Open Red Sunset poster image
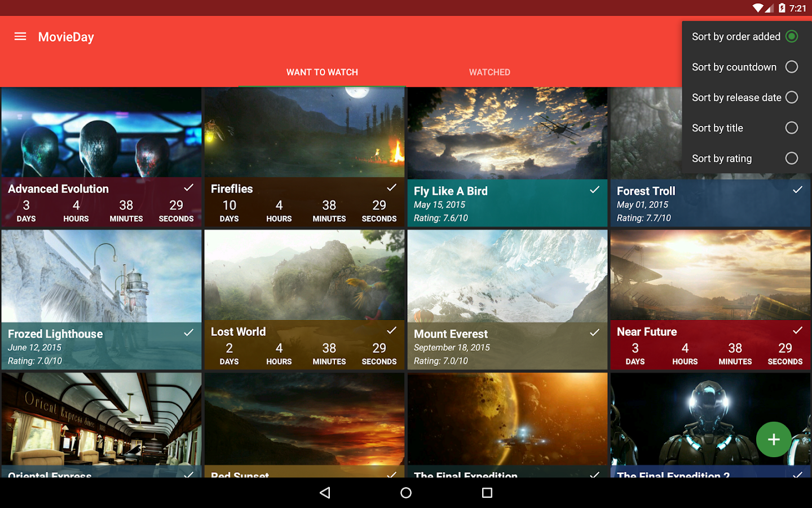 [x=304, y=419]
